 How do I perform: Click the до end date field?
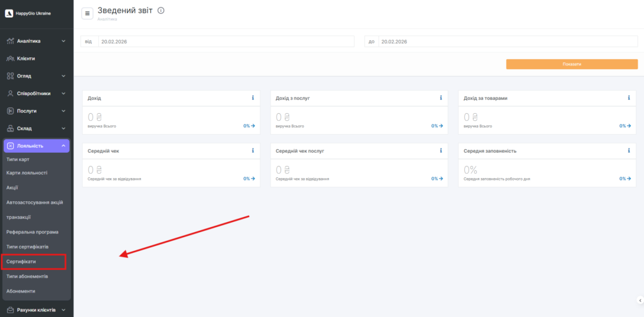[x=508, y=42]
